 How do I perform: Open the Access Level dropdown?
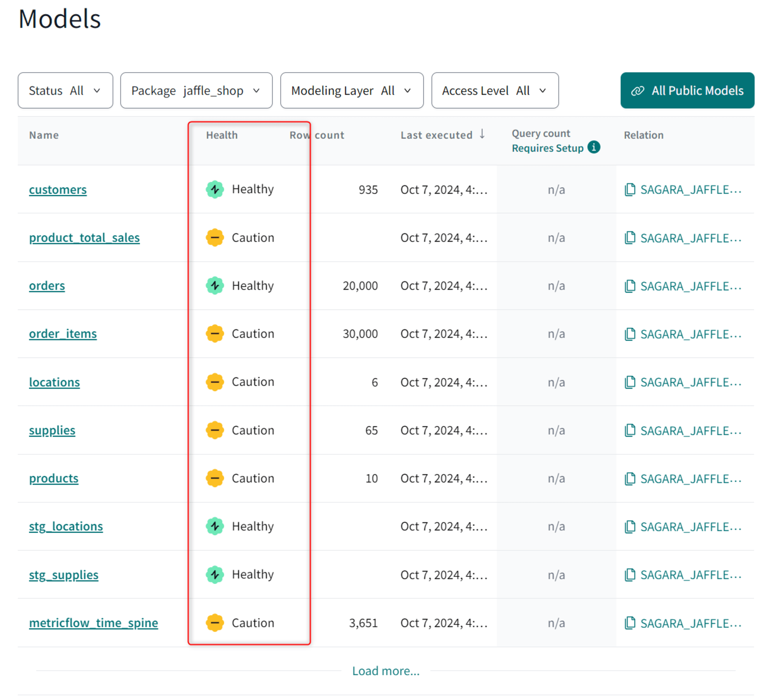495,90
